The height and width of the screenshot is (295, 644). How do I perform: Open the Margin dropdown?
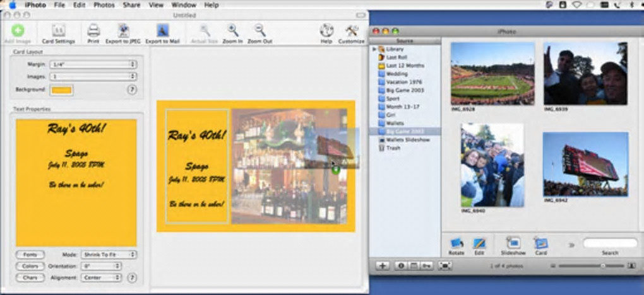(93, 64)
